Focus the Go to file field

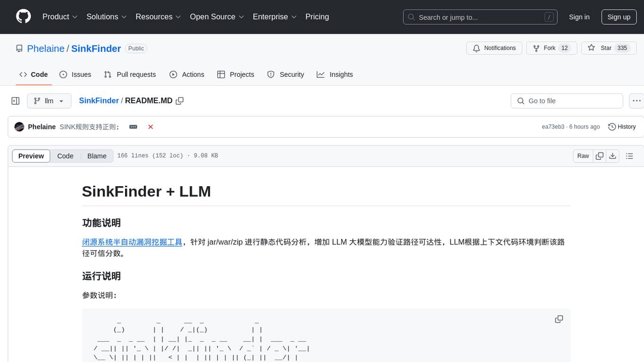tap(567, 101)
